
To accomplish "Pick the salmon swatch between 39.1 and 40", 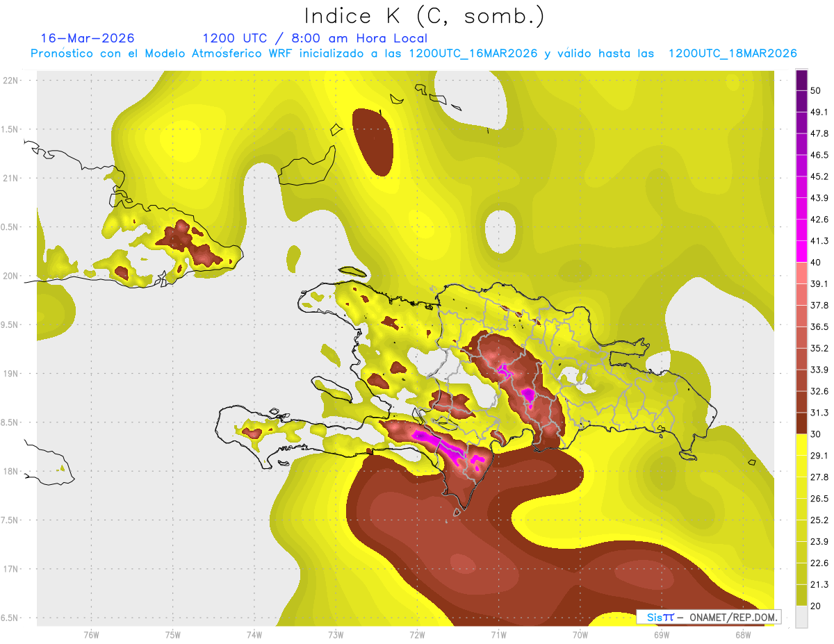I will pyautogui.click(x=801, y=273).
